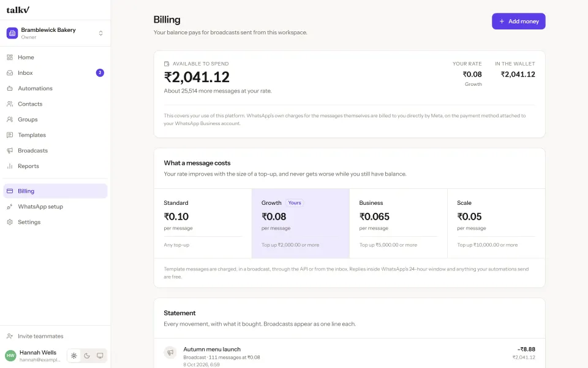
Task: Select the Growth ₹0.08 rate card
Action: (300, 223)
